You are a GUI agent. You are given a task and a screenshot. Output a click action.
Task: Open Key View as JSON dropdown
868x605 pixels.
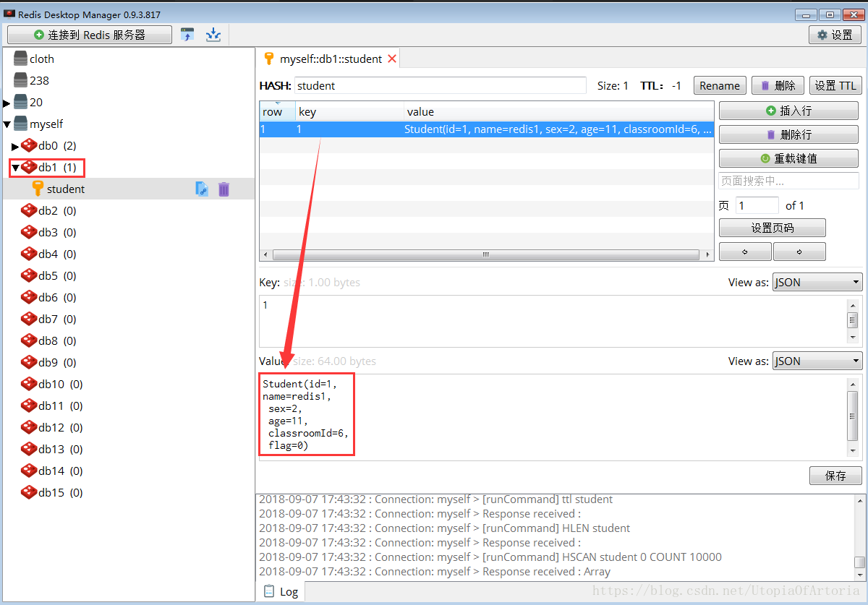(817, 282)
